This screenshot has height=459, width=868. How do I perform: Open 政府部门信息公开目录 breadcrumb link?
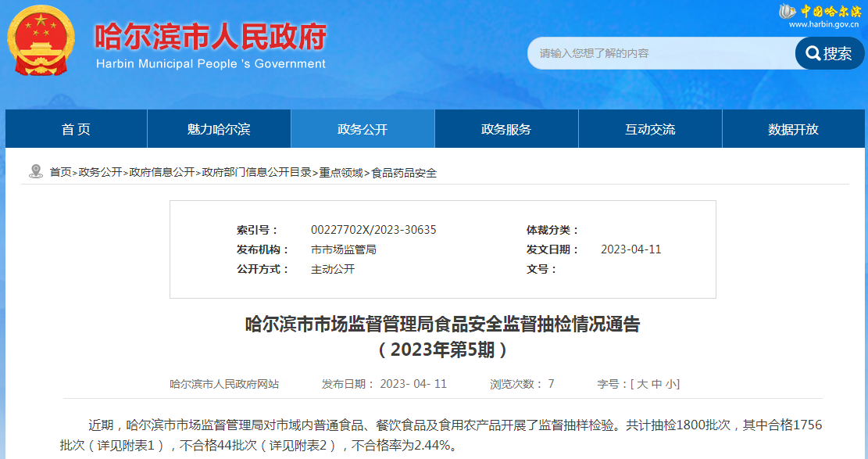coord(256,172)
